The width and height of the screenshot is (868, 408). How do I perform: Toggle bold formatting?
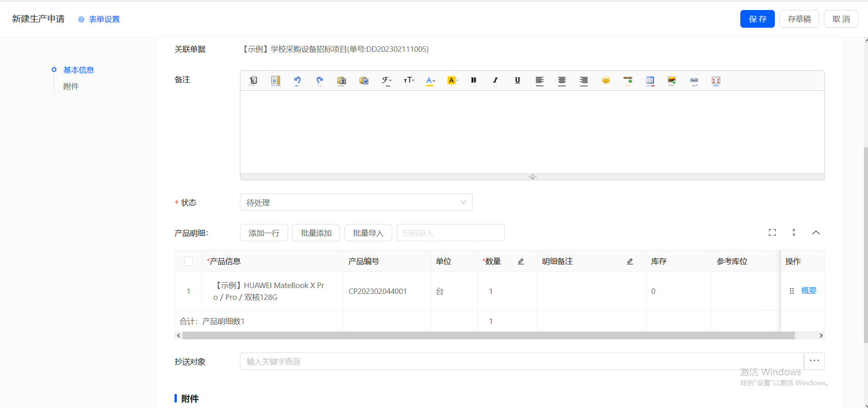pyautogui.click(x=474, y=80)
